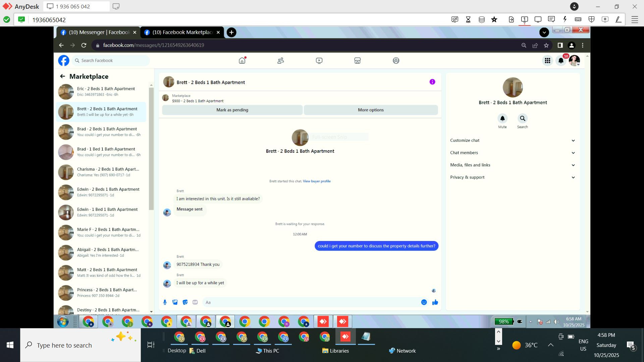Expand Media, files and links

[x=512, y=165]
